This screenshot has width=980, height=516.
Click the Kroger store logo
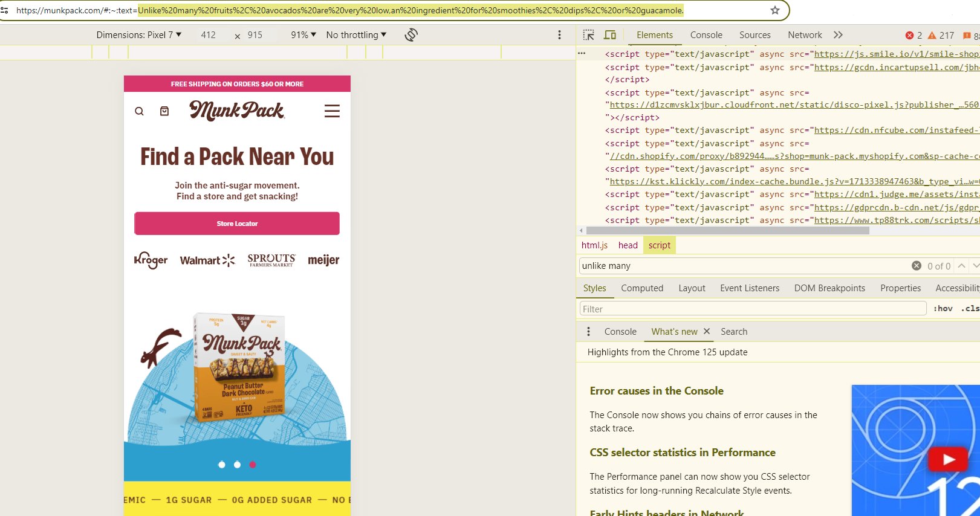(x=151, y=260)
